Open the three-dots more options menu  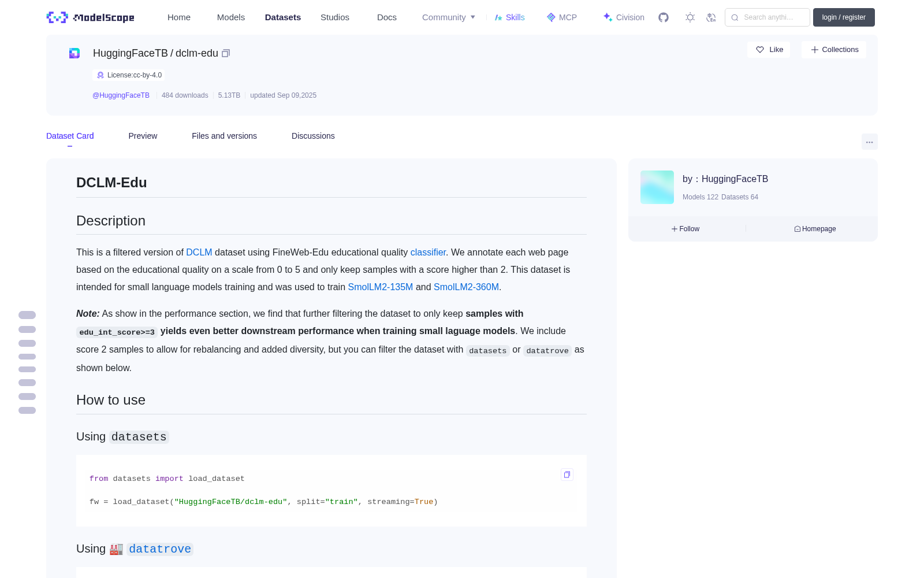[869, 142]
